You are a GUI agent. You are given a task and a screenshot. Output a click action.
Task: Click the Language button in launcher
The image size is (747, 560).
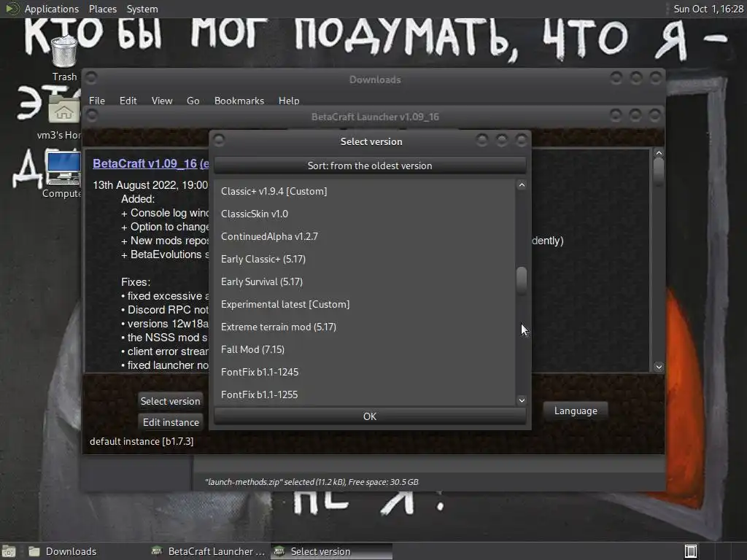576,411
